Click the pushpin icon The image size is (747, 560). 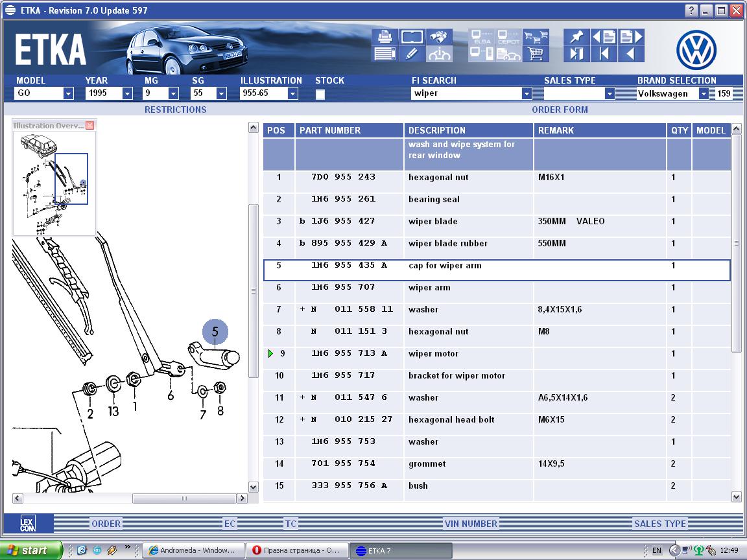[576, 36]
